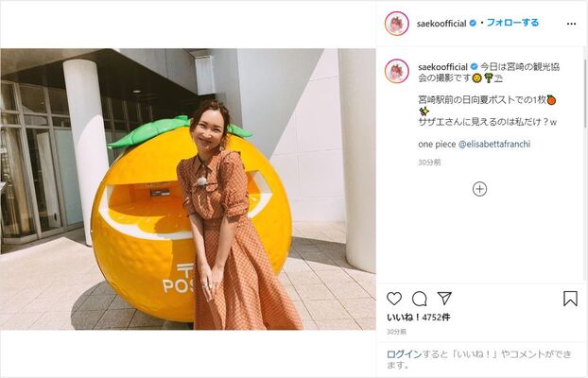Image resolution: width=588 pixels, height=378 pixels.
Task: Open saekoofficial avatar beside the caption
Action: [x=397, y=71]
